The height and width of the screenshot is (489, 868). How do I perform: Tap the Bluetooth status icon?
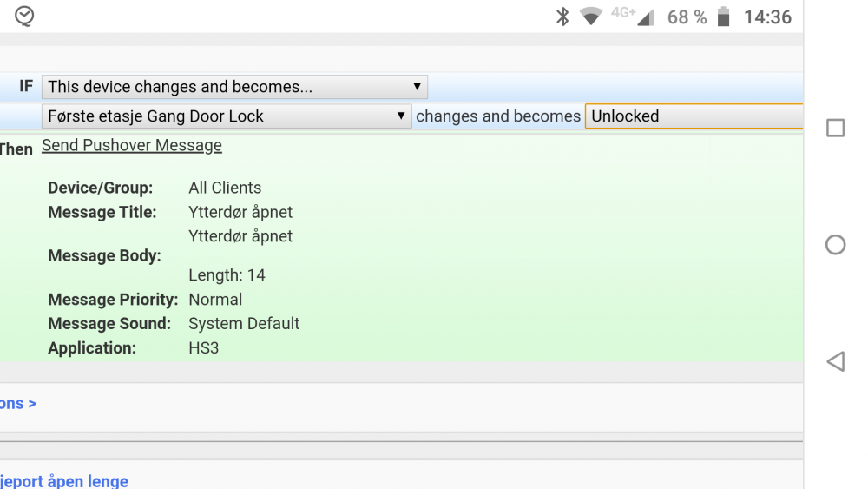(562, 17)
